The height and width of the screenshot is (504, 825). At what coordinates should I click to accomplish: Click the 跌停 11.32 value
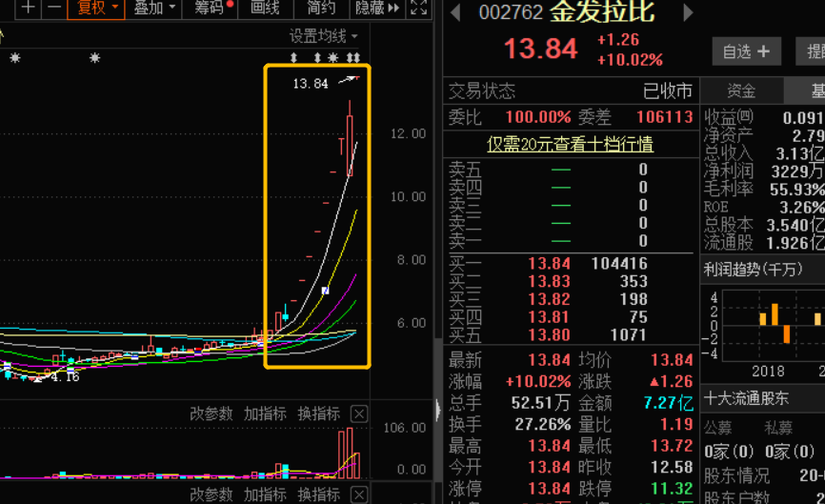pos(672,488)
